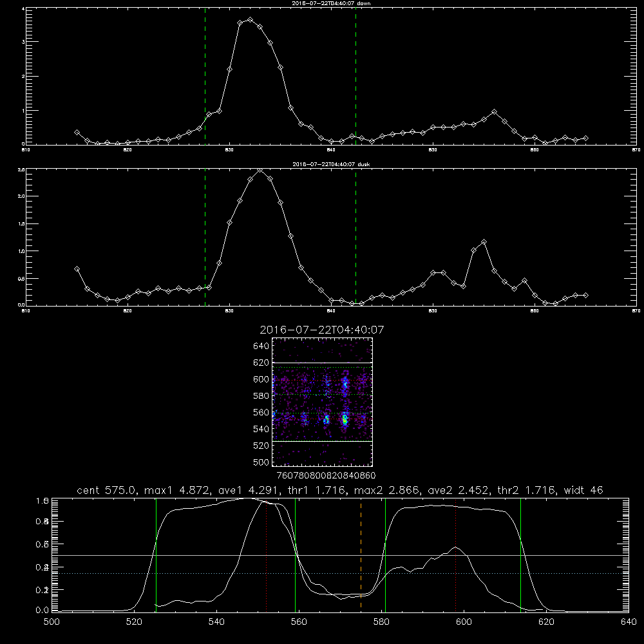
Task: Select the green vertical line near 525 in profile plot
Action: pos(156,554)
